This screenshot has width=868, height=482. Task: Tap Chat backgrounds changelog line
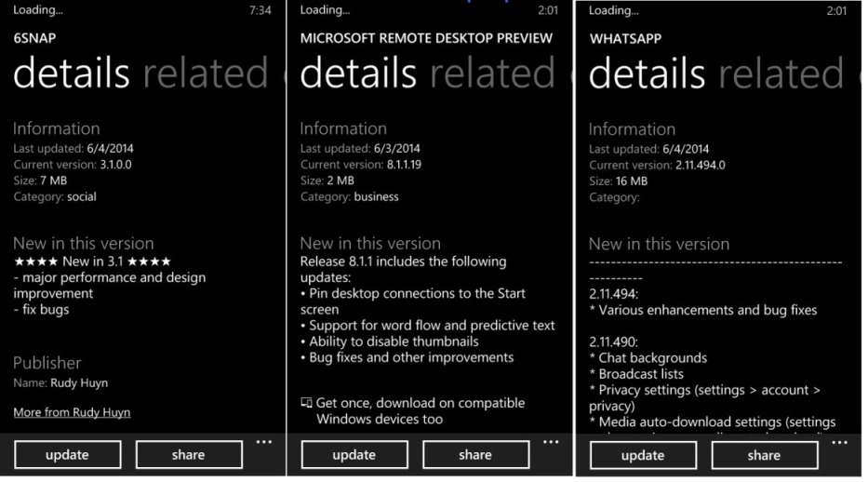click(x=648, y=358)
